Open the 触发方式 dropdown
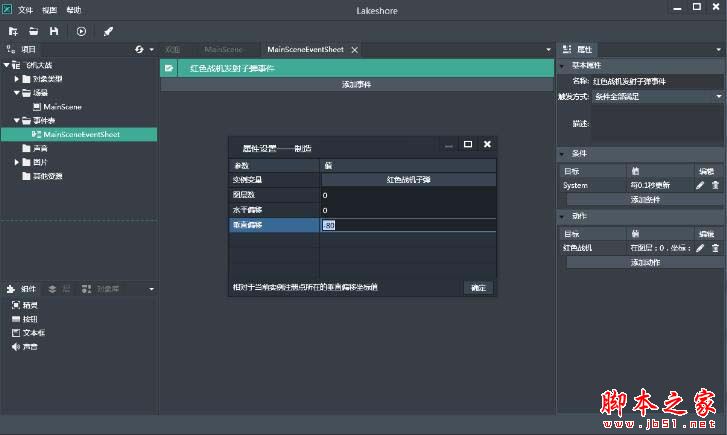Viewport: 727px width, 435px height. (x=719, y=96)
